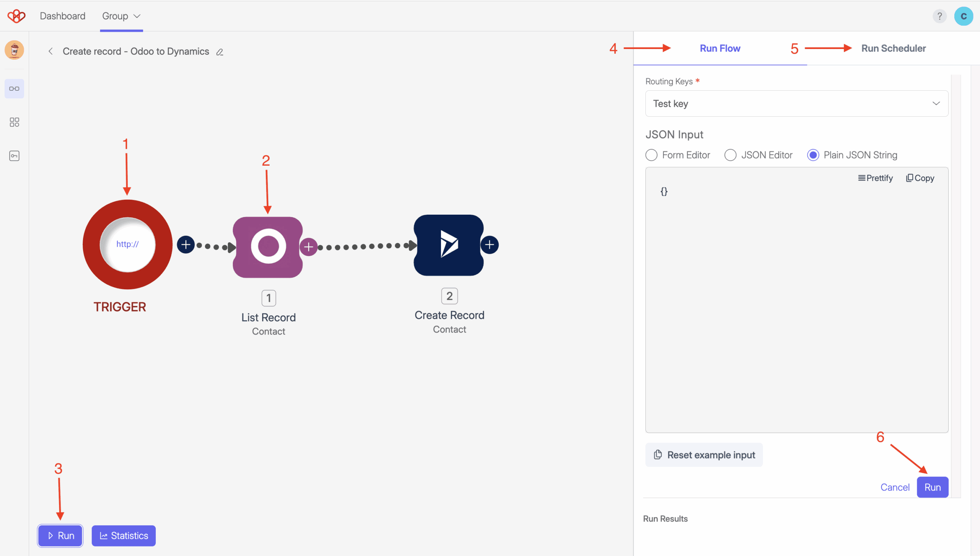Add a step after Create Record node
Screen dimensions: 980x556
pyautogui.click(x=490, y=245)
